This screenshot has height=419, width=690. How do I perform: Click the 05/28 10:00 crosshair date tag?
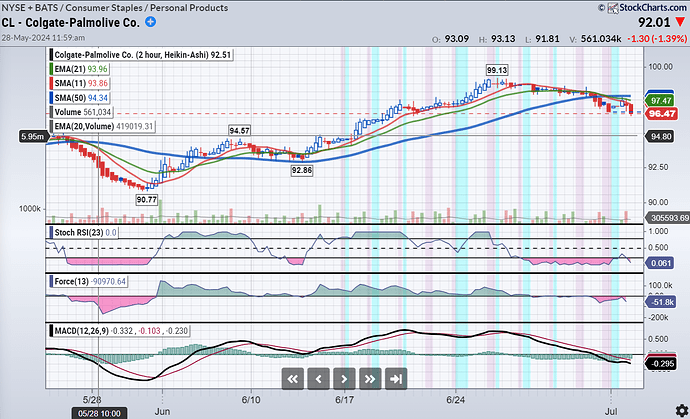point(100,414)
